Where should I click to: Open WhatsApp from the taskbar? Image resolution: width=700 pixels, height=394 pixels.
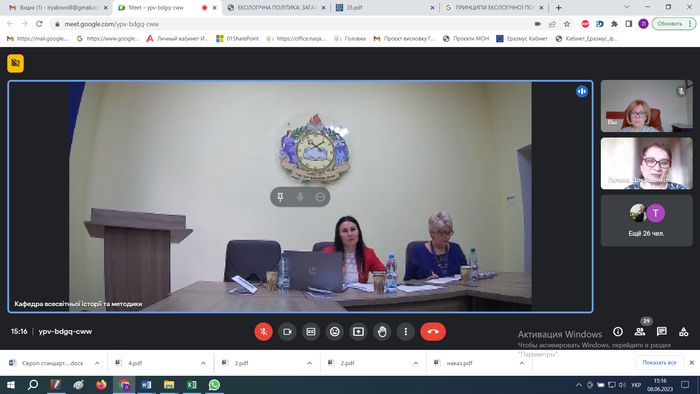tap(214, 385)
